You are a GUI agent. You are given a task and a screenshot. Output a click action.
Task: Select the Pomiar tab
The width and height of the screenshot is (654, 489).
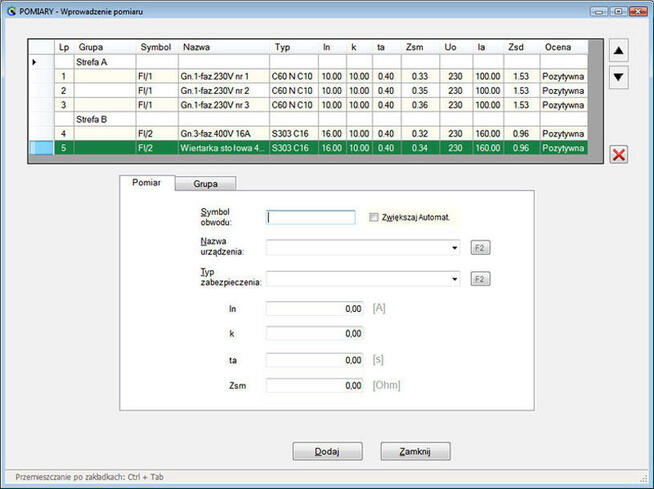coord(147,183)
